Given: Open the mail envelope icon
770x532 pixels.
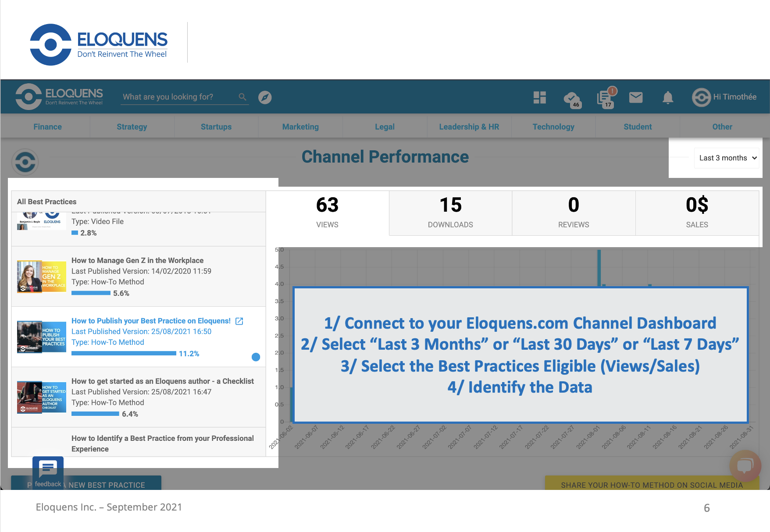Looking at the screenshot, I should click(x=636, y=97).
